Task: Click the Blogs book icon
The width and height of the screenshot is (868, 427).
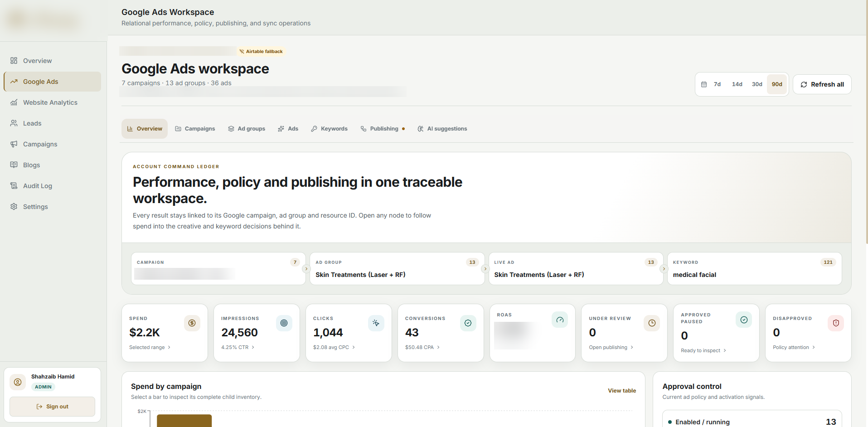Action: click(x=14, y=165)
